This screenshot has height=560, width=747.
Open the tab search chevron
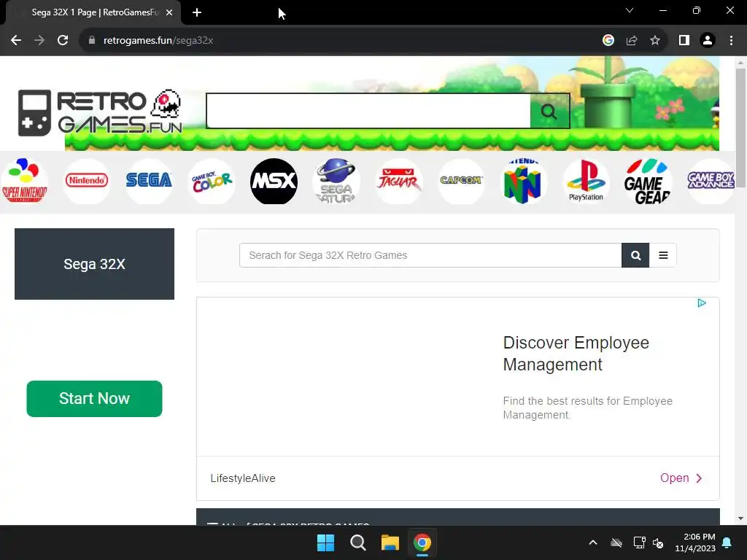click(630, 10)
